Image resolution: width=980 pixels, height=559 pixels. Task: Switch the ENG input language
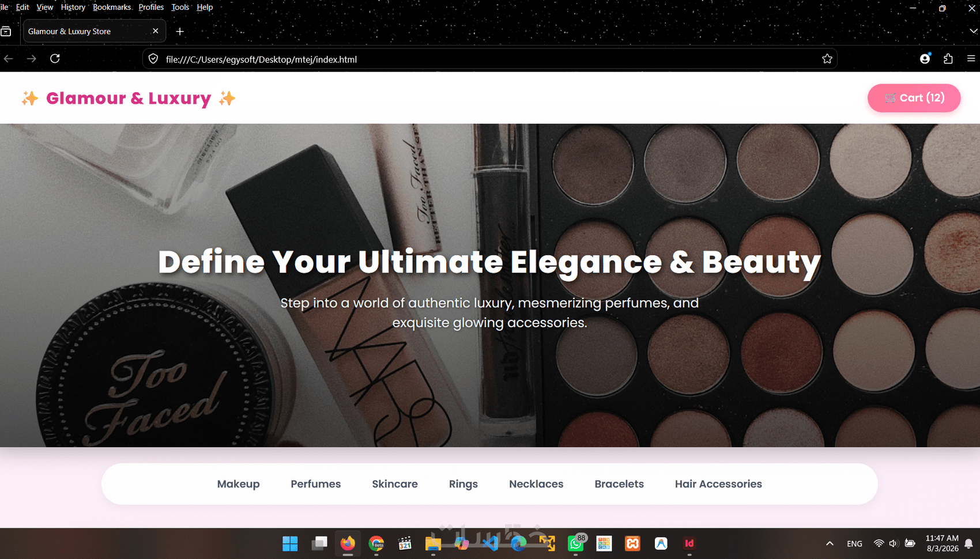point(855,543)
